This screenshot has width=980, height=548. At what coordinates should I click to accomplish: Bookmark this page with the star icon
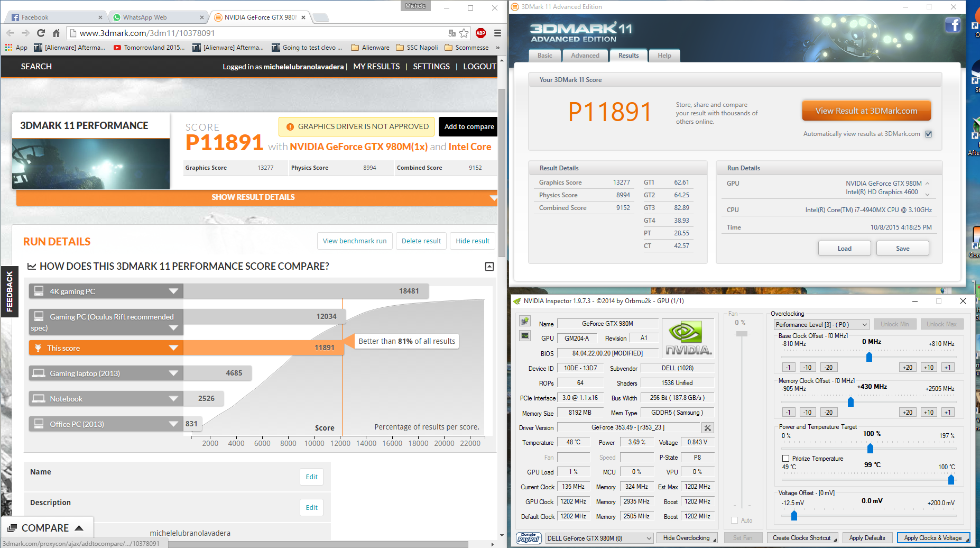464,33
